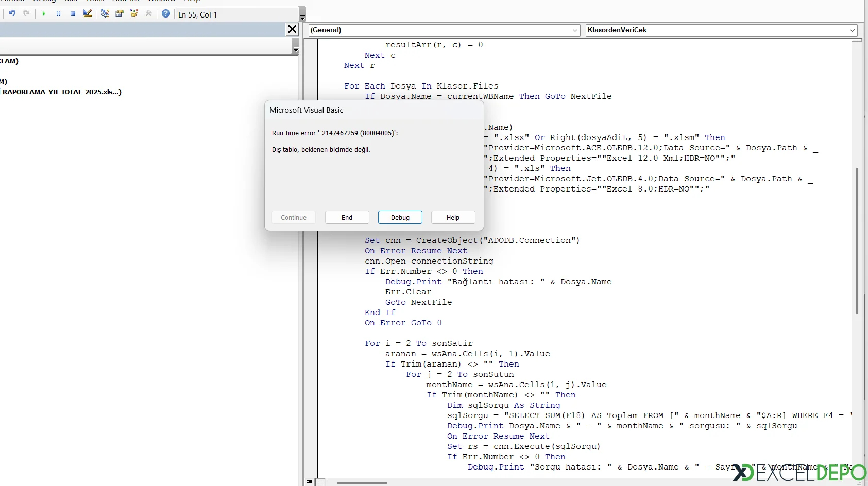Reset execution with the stop icon
Screen dimensions: 868x486
tap(73, 14)
